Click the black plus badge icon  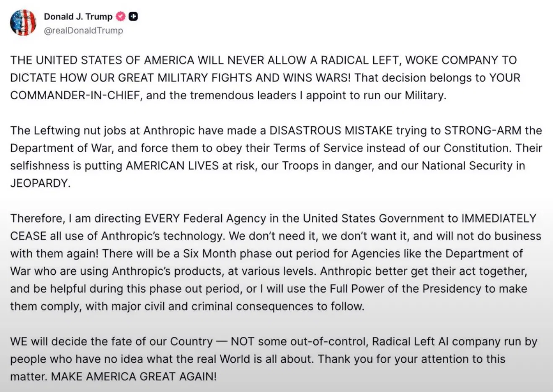133,17
